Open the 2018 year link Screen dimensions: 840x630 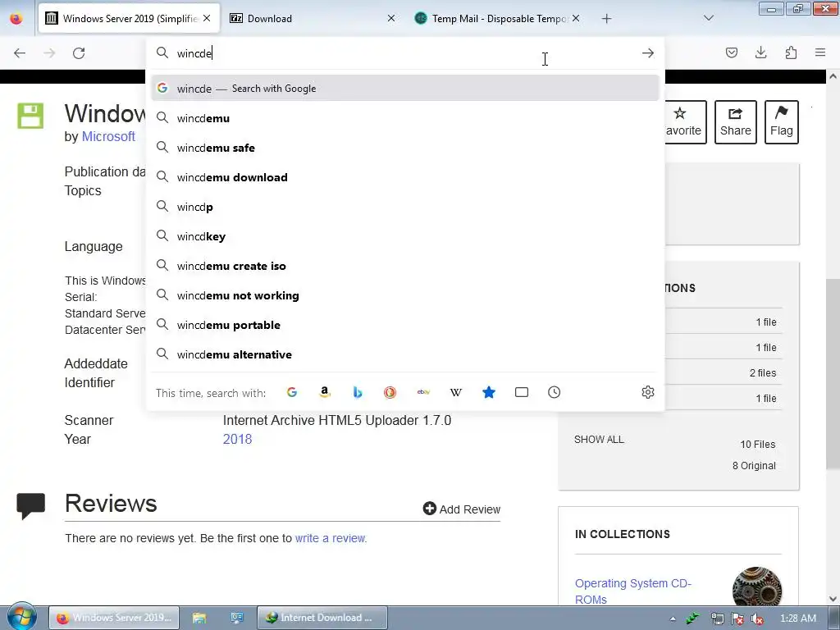click(x=237, y=440)
